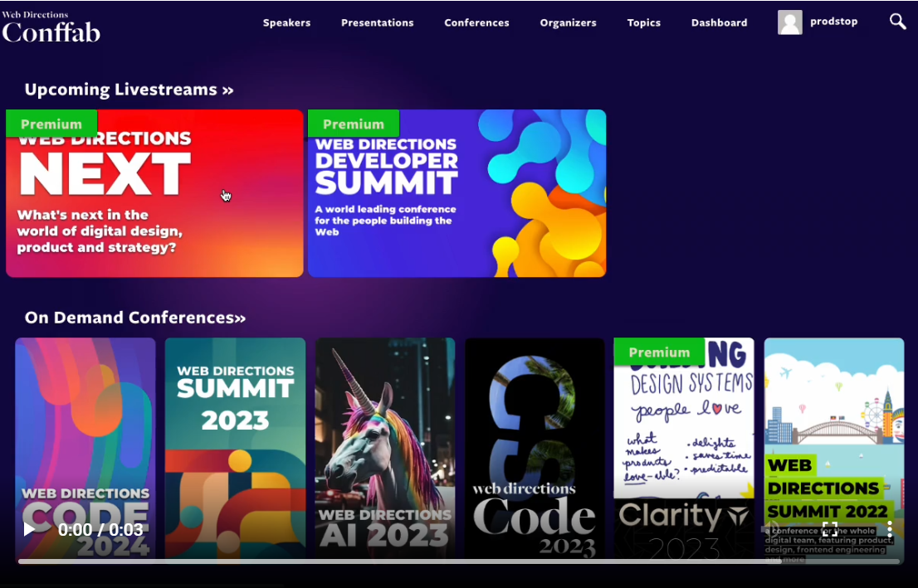Open the Web Directions Developer Summit card
Screen dimensions: 918x588
click(x=457, y=193)
